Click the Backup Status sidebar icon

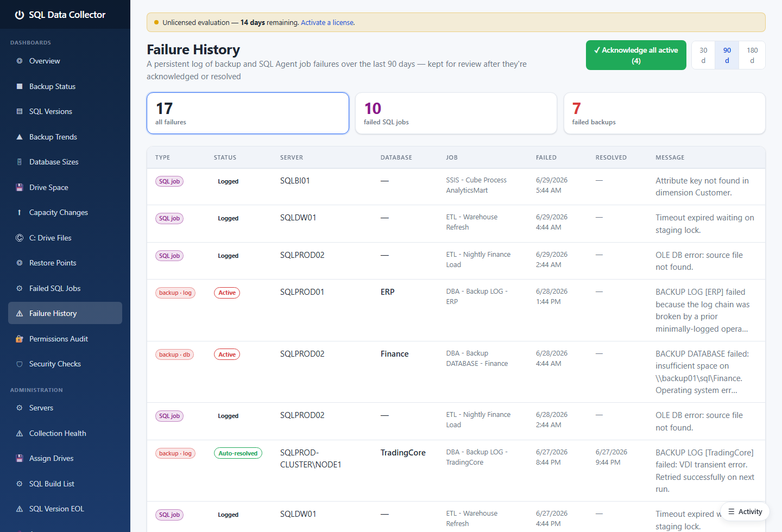tap(20, 86)
